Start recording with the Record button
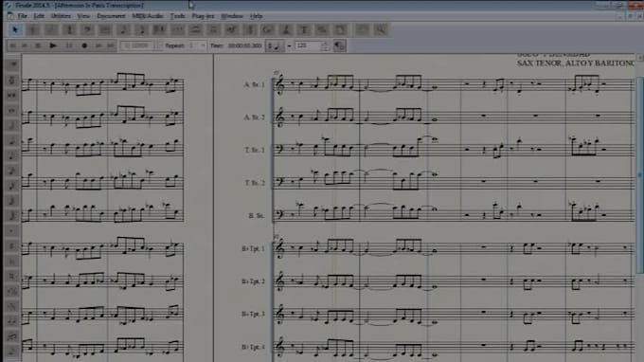 tap(84, 45)
